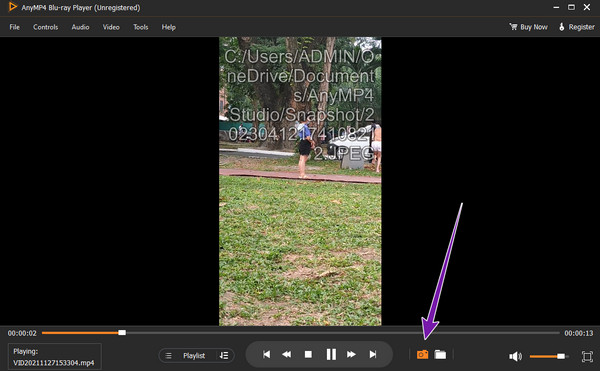Image resolution: width=600 pixels, height=371 pixels.
Task: Stop the video playback
Action: (x=308, y=355)
